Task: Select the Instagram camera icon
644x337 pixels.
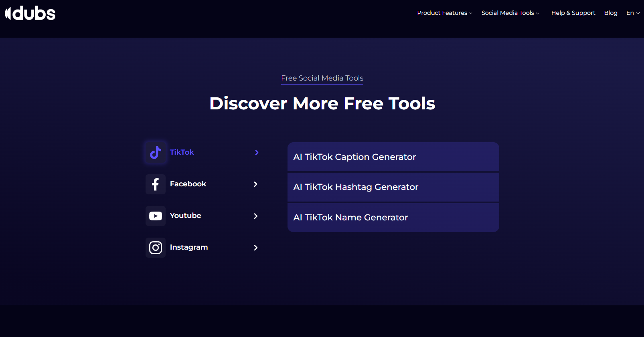Action: (x=156, y=248)
